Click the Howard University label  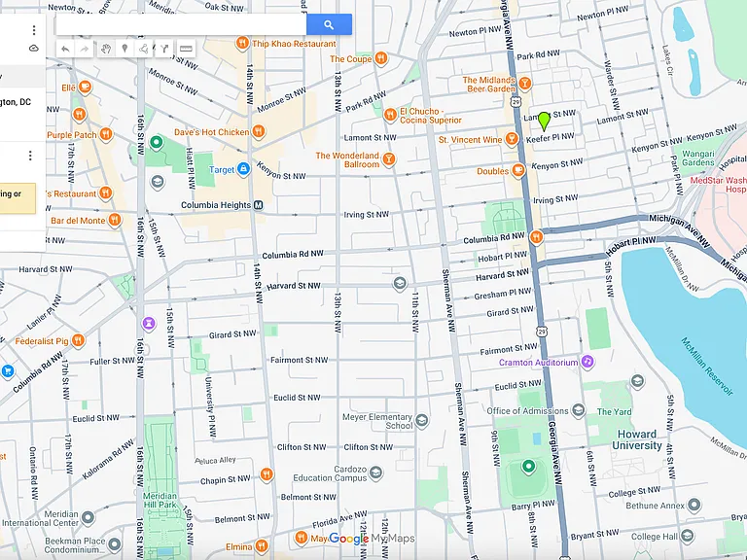(637, 439)
